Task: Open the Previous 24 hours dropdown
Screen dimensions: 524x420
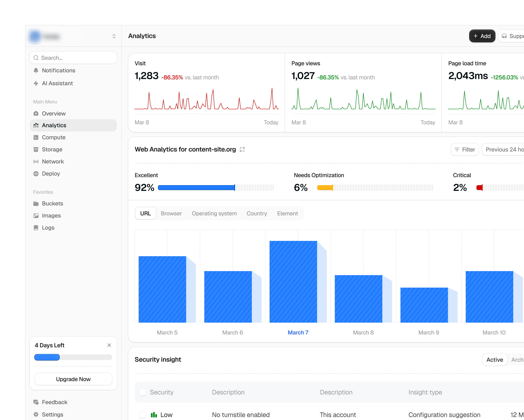Action: click(503, 149)
